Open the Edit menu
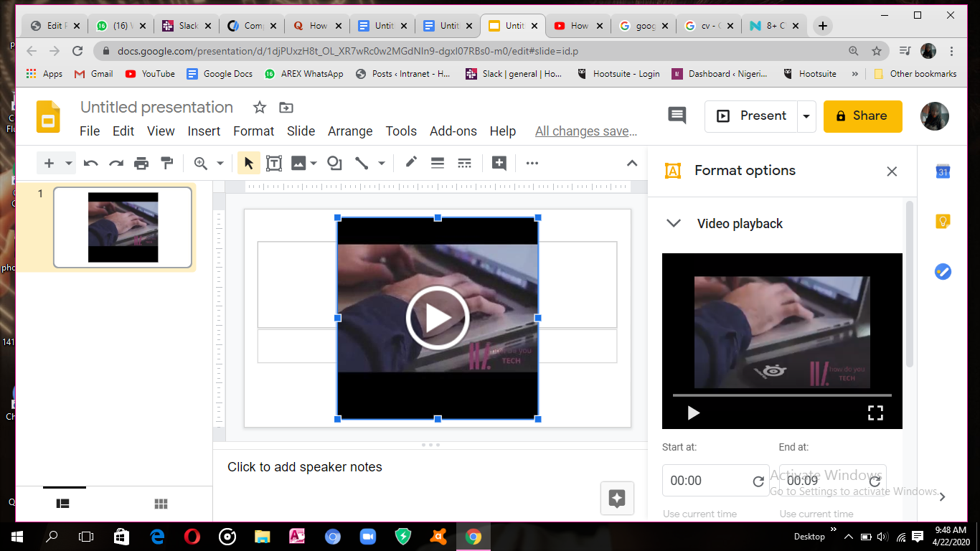The height and width of the screenshot is (551, 980). click(123, 131)
